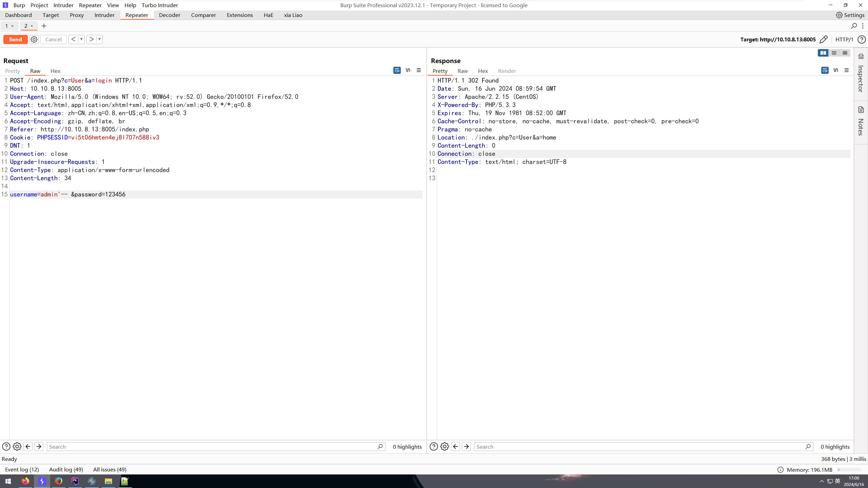Open Settings in the top right
Viewport: 868px width, 488px height.
tap(850, 15)
